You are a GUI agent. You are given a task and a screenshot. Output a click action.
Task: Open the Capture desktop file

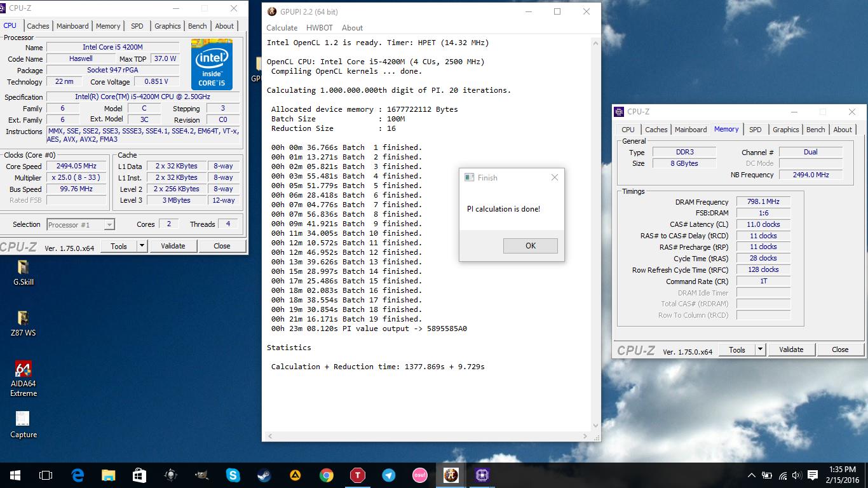[23, 424]
